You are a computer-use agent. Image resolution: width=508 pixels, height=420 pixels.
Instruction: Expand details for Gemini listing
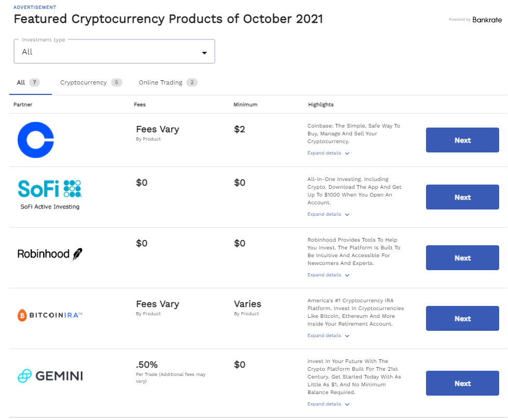pyautogui.click(x=328, y=404)
